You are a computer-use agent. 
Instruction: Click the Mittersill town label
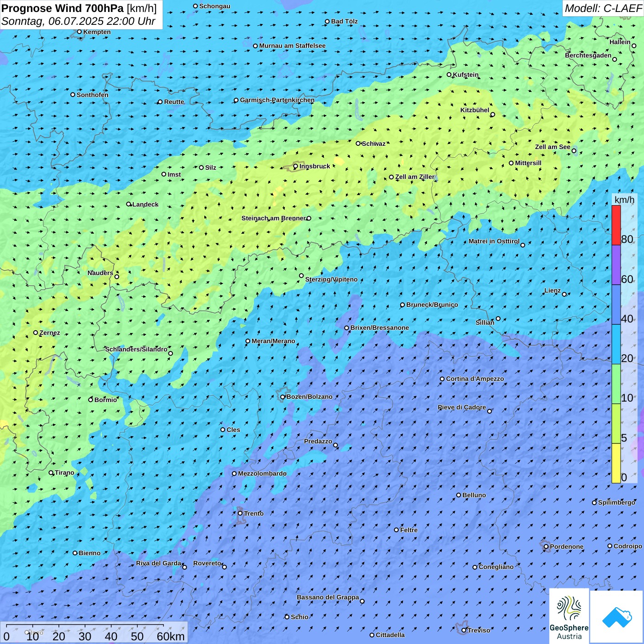pos(528,163)
